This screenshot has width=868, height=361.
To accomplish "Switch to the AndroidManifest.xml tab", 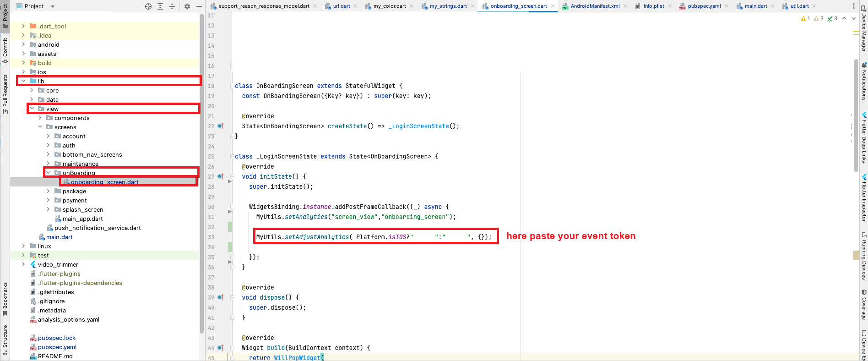I will (595, 6).
